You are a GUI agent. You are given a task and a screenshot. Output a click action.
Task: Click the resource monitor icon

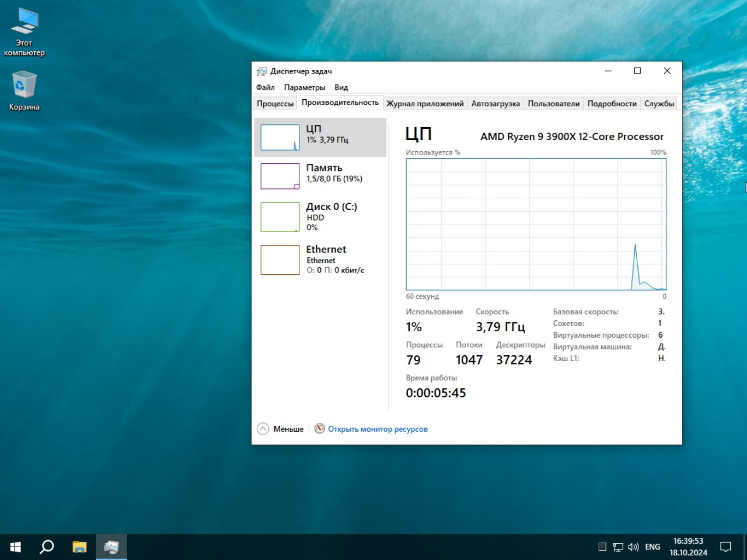point(319,429)
